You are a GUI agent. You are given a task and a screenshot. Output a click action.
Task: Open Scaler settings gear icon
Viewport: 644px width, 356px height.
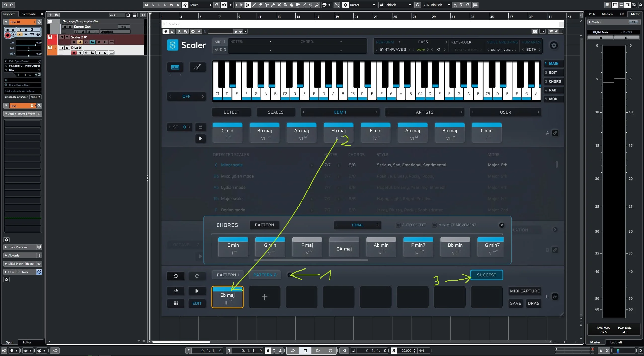tap(554, 45)
